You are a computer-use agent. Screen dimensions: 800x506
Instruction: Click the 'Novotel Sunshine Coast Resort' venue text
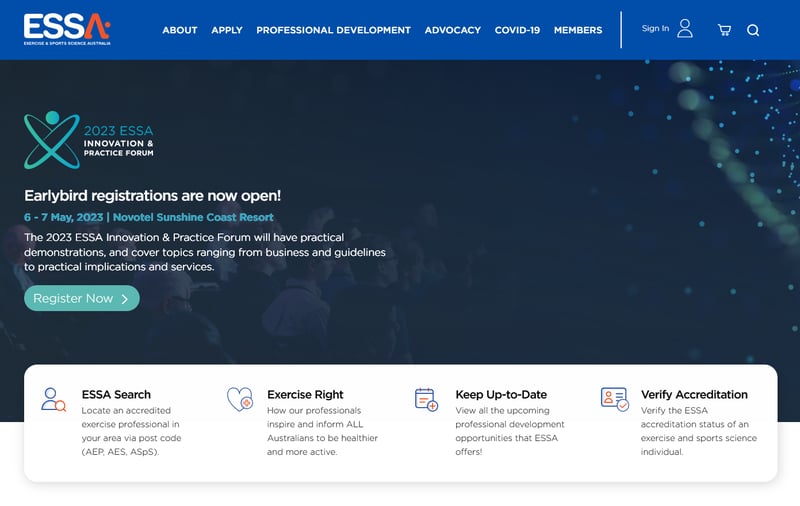pyautogui.click(x=193, y=217)
